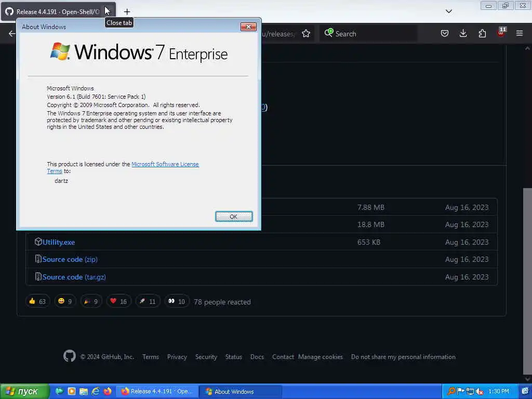Download Utility.exe asset

coord(58,242)
